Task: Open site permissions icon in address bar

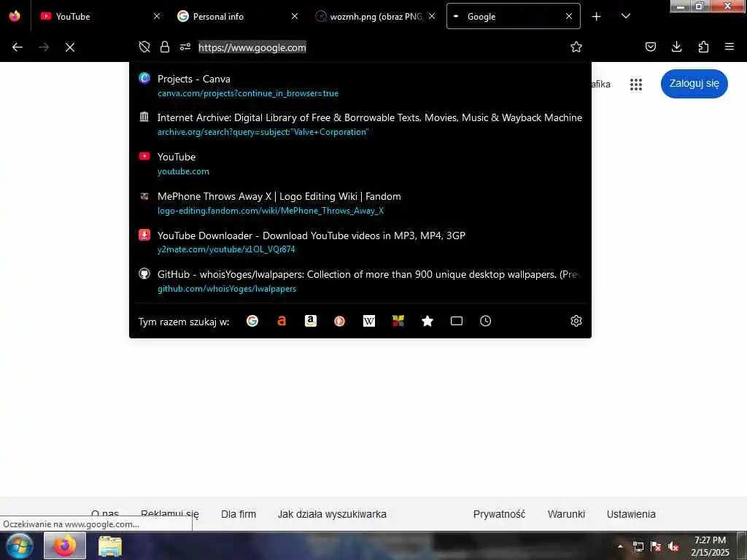Action: (185, 47)
